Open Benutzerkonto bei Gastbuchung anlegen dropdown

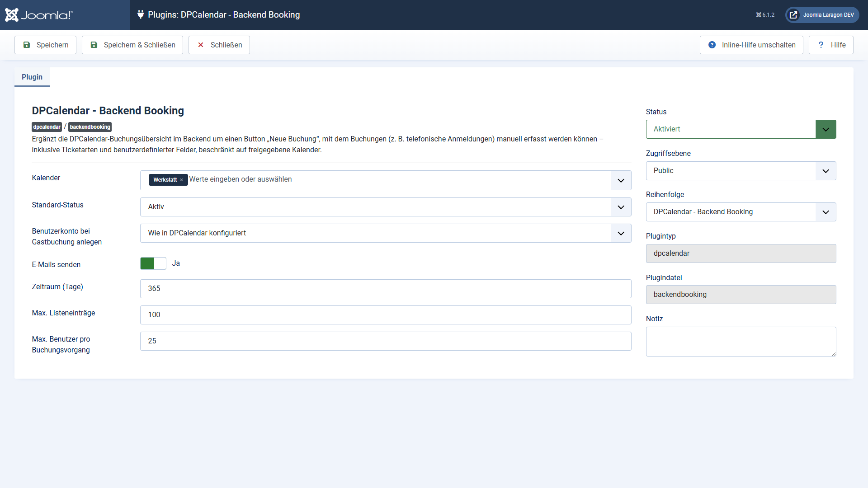[386, 233]
